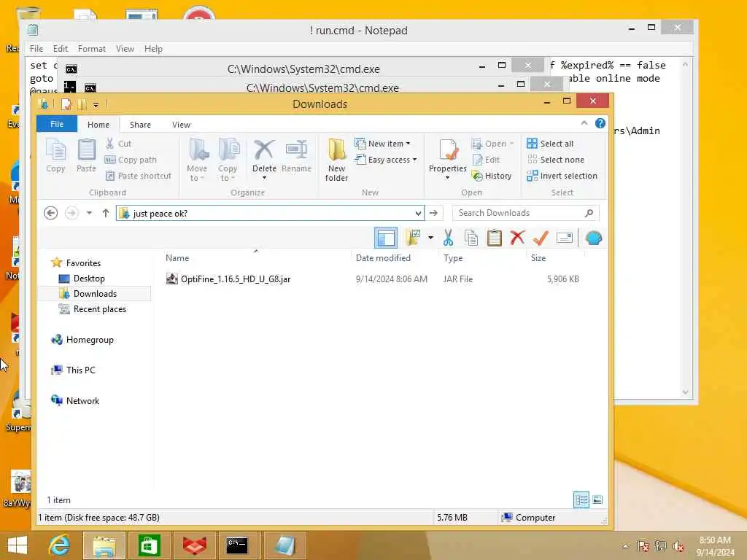Expand the Easy access dropdown

[x=415, y=160]
